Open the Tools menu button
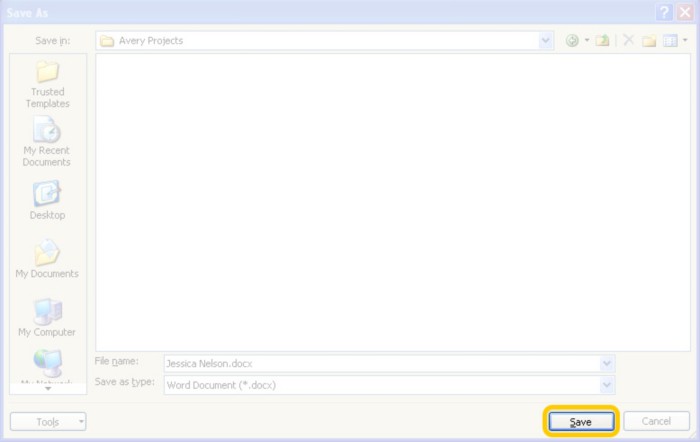 pos(48,421)
